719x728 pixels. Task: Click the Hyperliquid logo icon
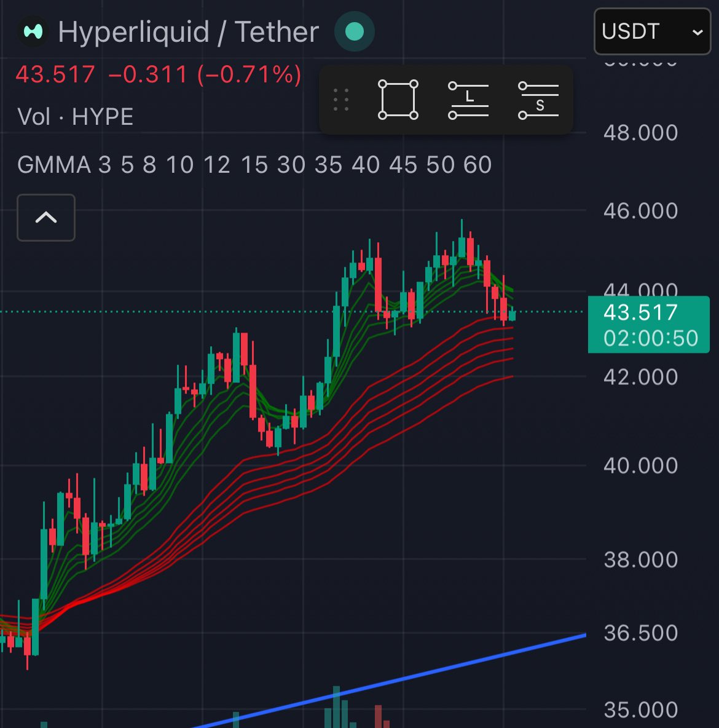pyautogui.click(x=33, y=31)
